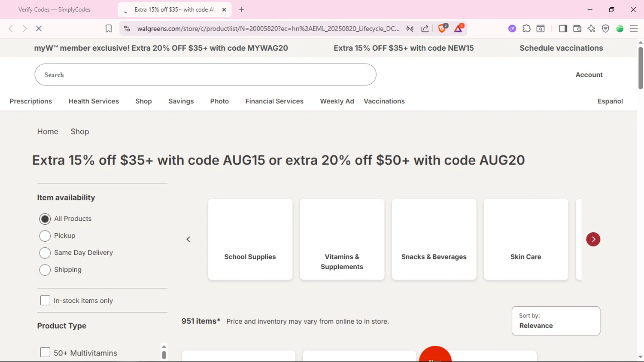Open the Vaccinations link
Viewport: 644px width, 362px height.
384,101
